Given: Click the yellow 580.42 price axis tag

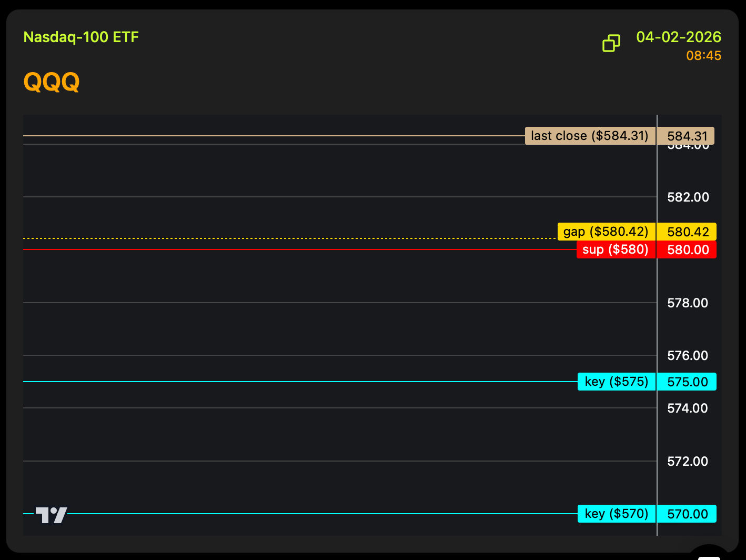Looking at the screenshot, I should 687,232.
